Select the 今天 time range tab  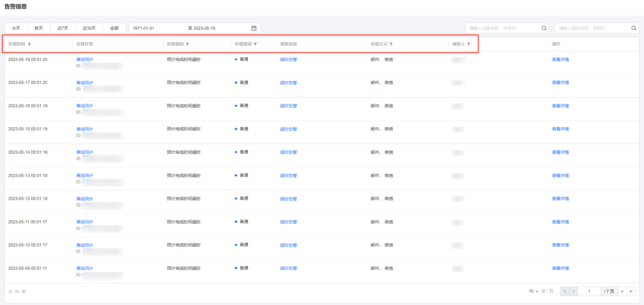tap(16, 28)
